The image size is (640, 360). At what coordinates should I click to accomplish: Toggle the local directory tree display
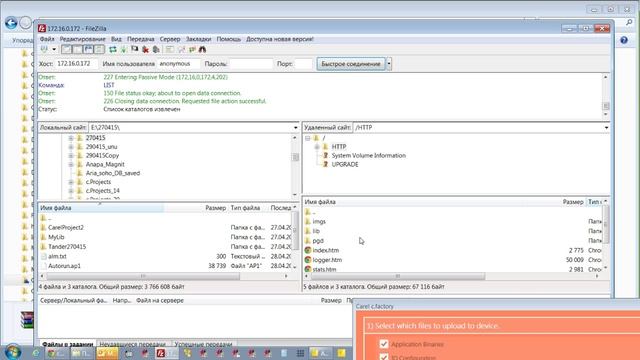pyautogui.click(x=78, y=49)
